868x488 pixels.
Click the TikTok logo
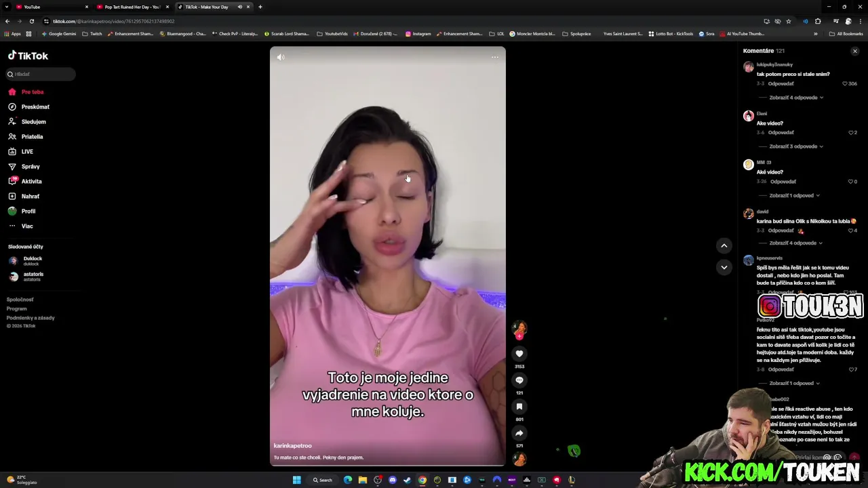pos(28,56)
